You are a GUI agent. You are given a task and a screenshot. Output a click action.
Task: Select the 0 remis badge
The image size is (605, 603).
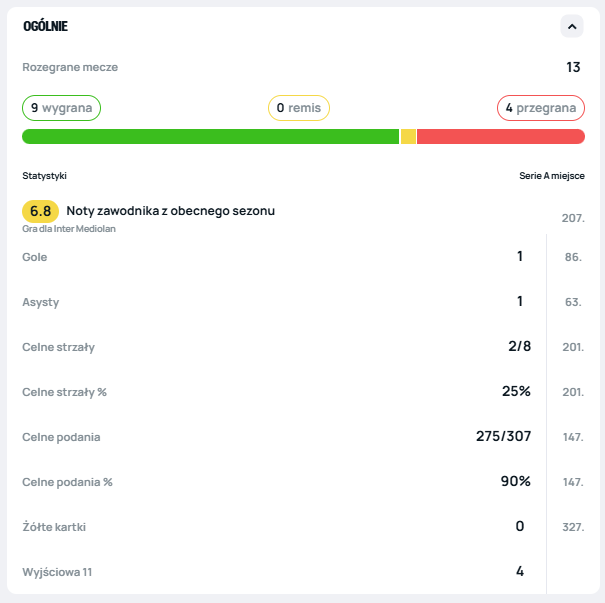[x=298, y=108]
